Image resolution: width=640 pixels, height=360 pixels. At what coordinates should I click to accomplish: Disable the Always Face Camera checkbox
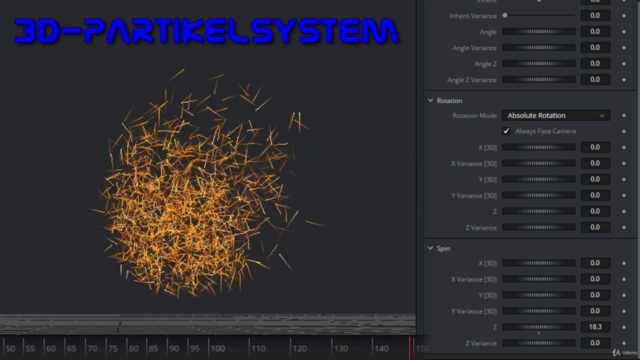click(506, 131)
